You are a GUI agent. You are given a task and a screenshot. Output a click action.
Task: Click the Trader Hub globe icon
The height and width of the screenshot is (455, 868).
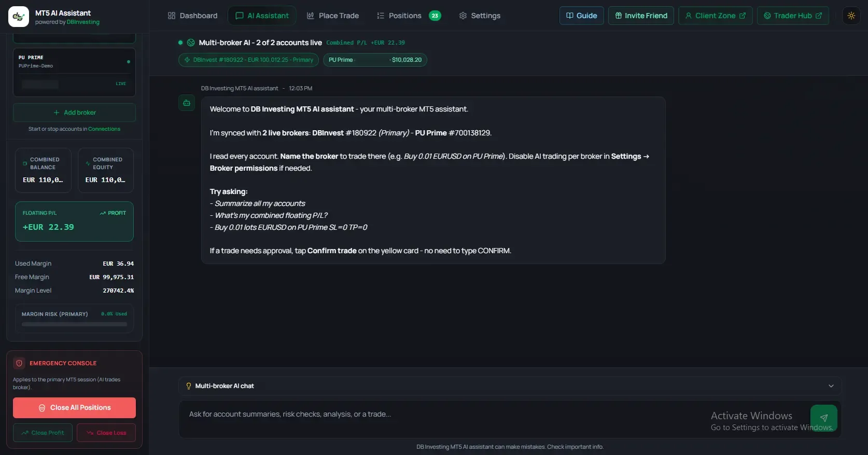(x=767, y=16)
